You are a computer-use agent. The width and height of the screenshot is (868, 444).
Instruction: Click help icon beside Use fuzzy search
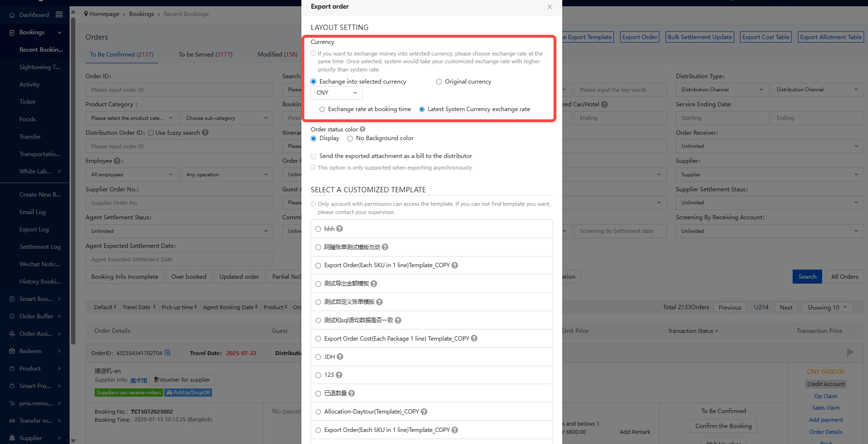pyautogui.click(x=205, y=133)
